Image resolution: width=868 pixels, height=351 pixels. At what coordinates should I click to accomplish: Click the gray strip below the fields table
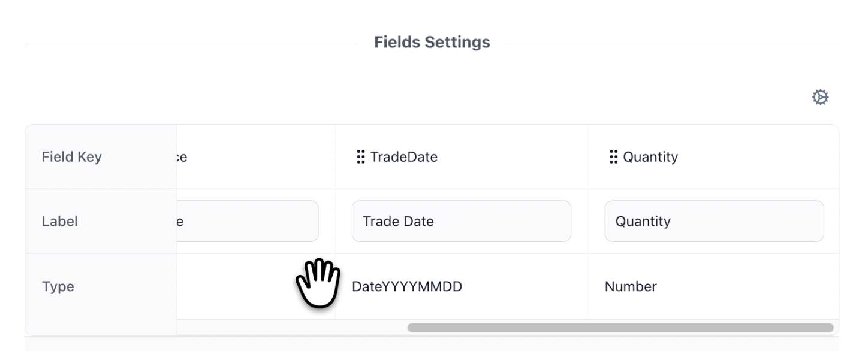(x=432, y=344)
